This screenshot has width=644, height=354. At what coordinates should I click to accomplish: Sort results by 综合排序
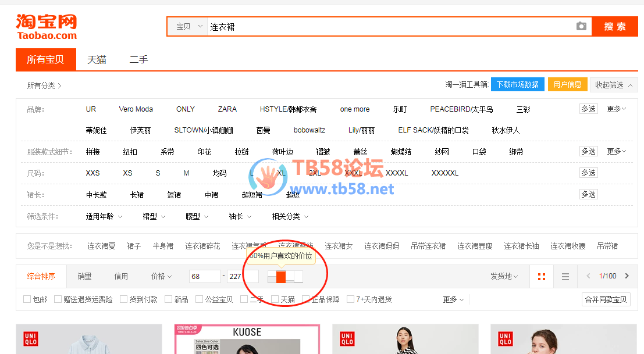point(41,276)
